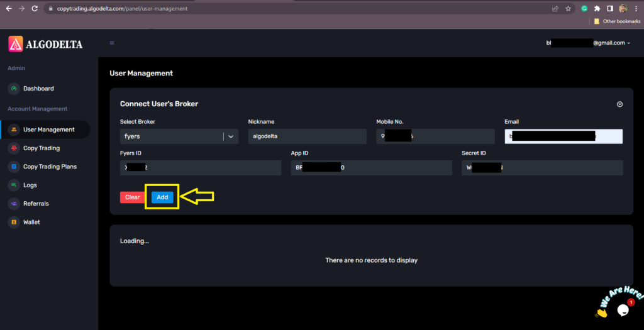
Task: Open the Referrals page
Action: click(x=36, y=204)
